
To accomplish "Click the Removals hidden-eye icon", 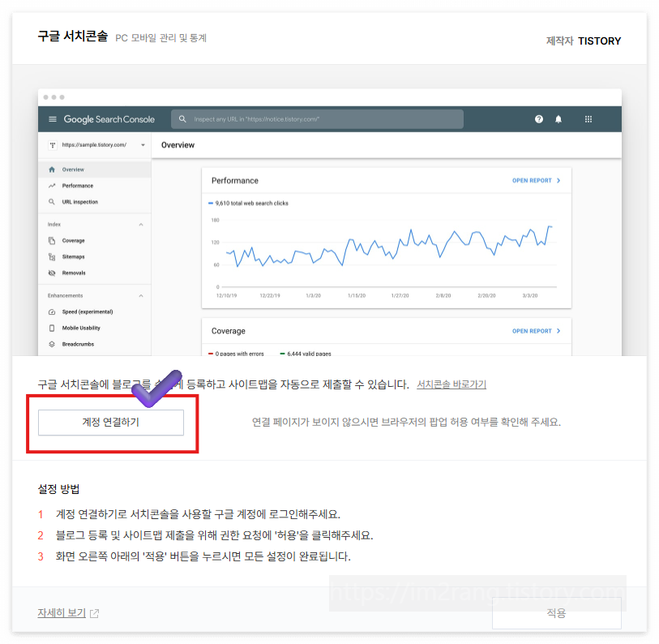I will tap(52, 273).
